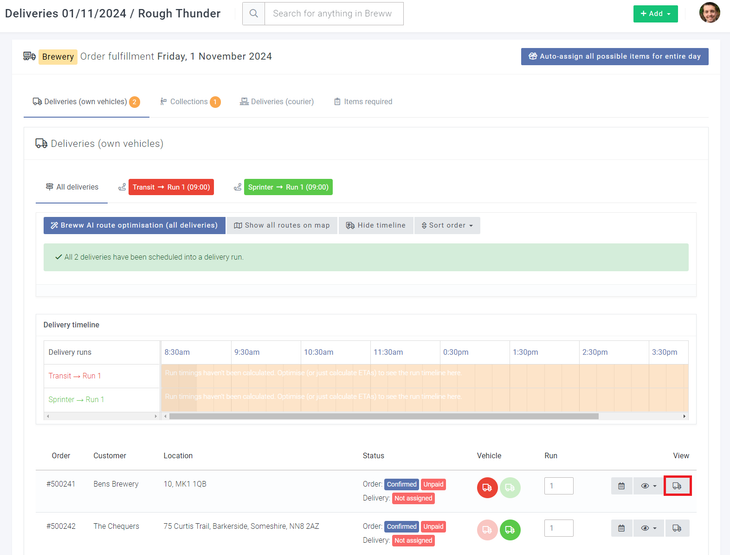The height and width of the screenshot is (555, 730).
Task: Open calendar for The Chequers order
Action: (x=621, y=528)
